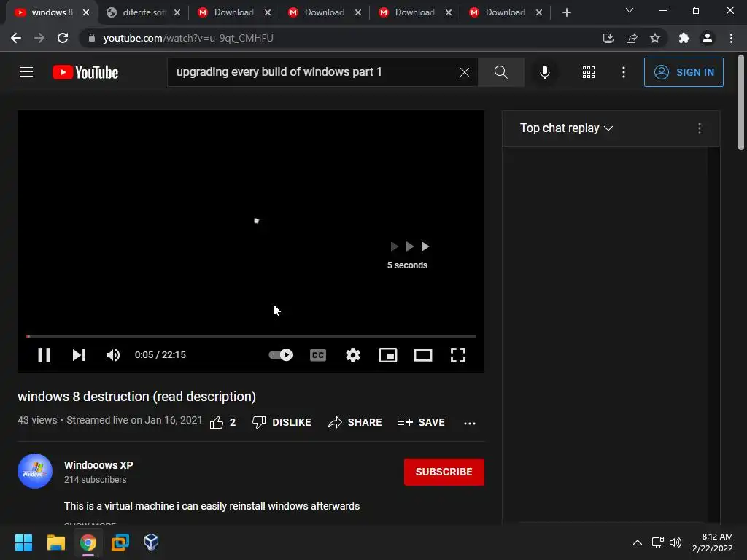Screen dimensions: 747x560
Task: Expand Top chat replay dropdown
Action: point(566,128)
